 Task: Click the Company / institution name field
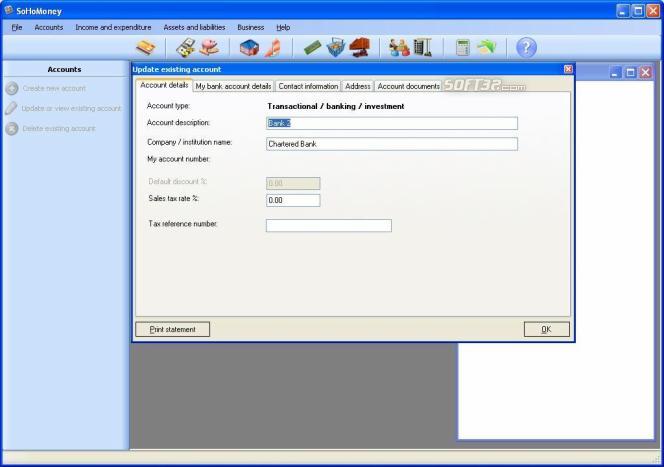coord(392,144)
